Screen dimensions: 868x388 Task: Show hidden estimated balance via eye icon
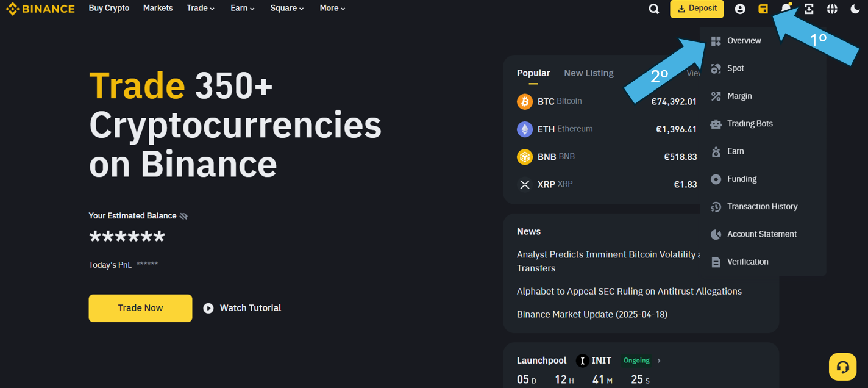[183, 216]
